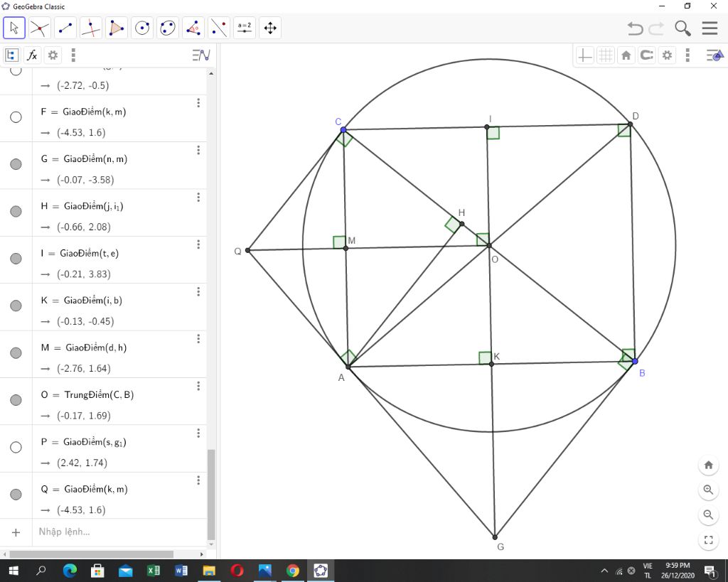Undo the last action
The width and height of the screenshot is (728, 582).
(x=635, y=28)
